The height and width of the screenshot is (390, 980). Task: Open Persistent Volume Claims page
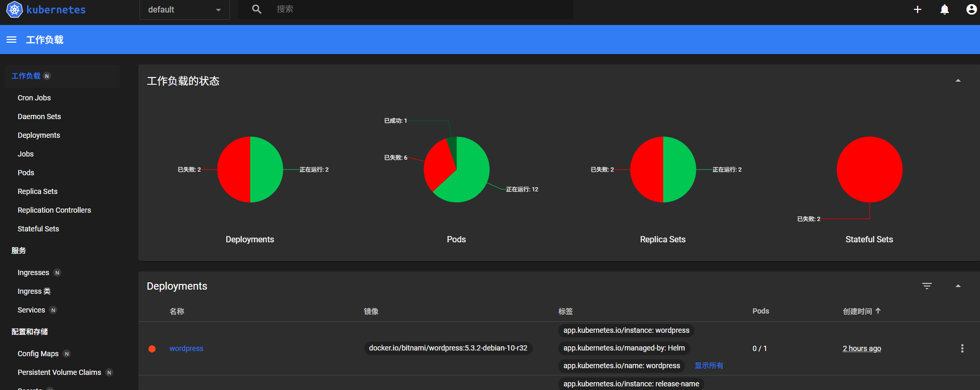coord(59,372)
